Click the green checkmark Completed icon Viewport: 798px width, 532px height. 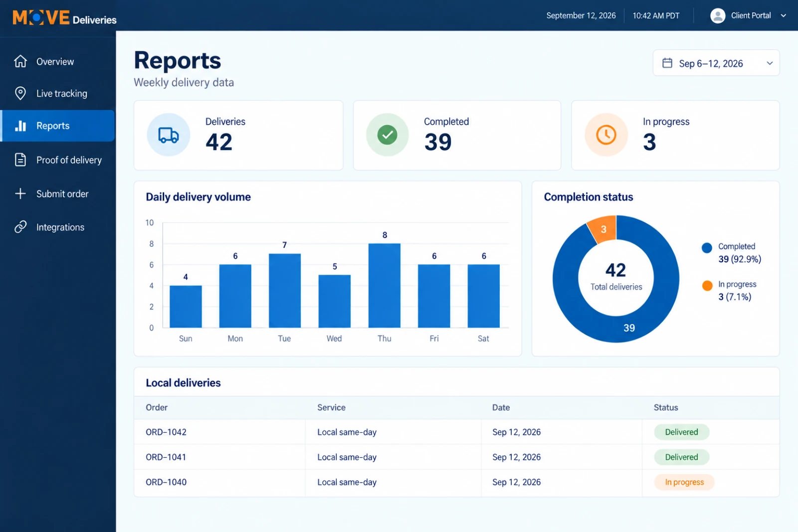click(x=387, y=135)
